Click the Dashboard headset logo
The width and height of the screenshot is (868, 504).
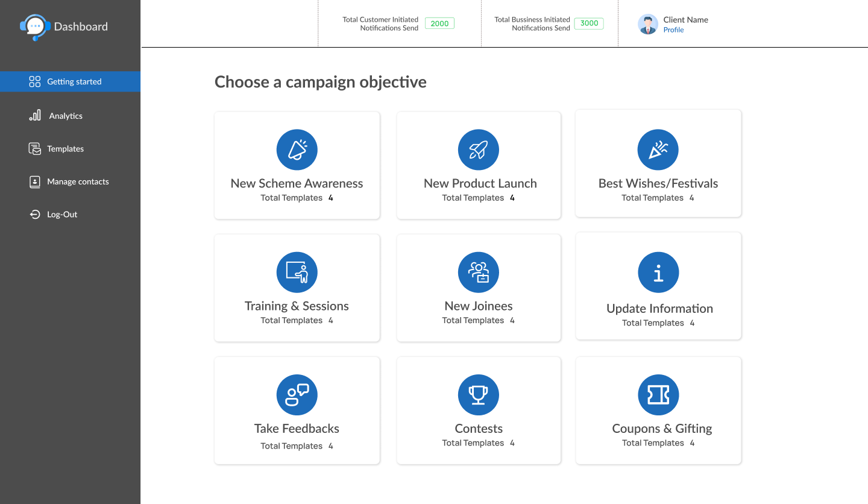point(35,27)
